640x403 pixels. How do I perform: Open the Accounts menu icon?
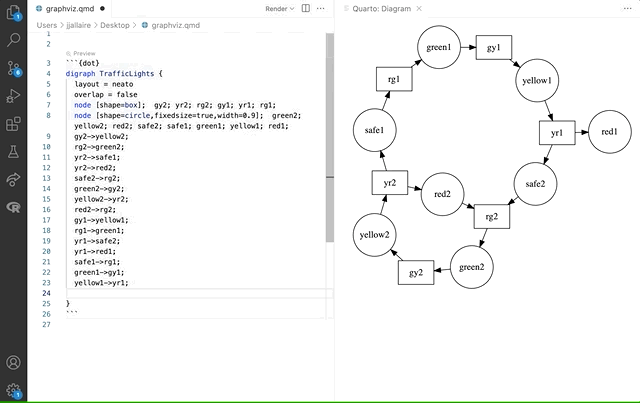pos(13,363)
